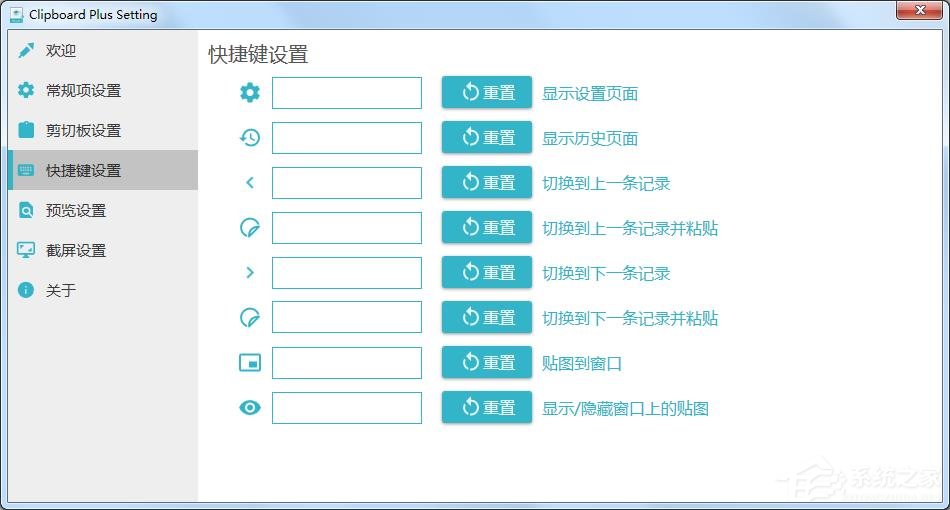Click the 切换到上一条记录 label text
This screenshot has width=950, height=510.
(x=606, y=184)
